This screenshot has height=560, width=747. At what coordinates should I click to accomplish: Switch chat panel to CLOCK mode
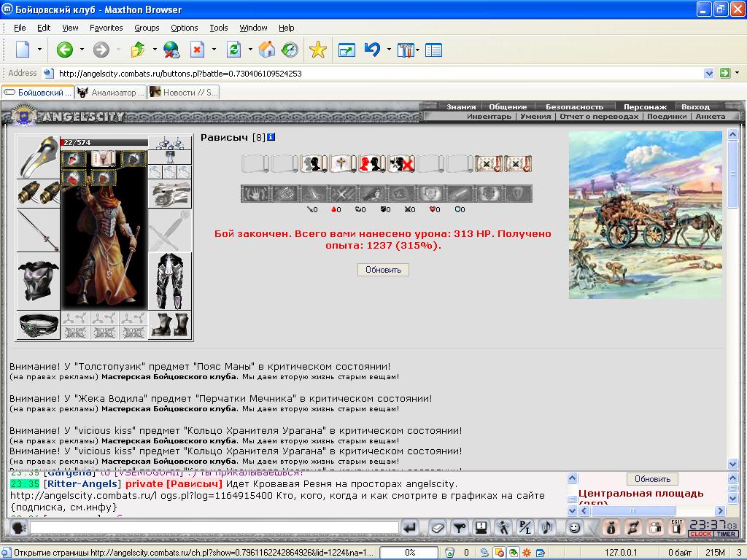click(x=700, y=534)
